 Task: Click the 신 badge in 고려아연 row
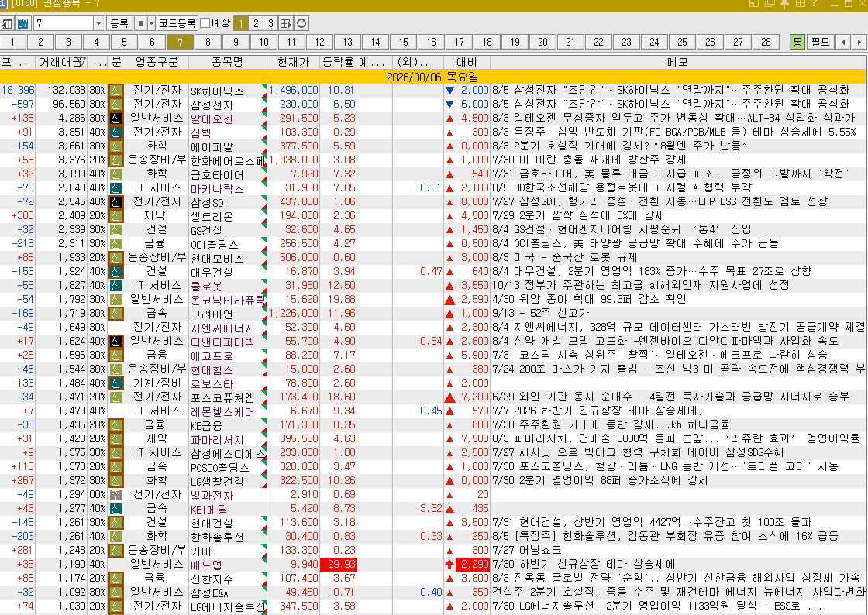(115, 313)
